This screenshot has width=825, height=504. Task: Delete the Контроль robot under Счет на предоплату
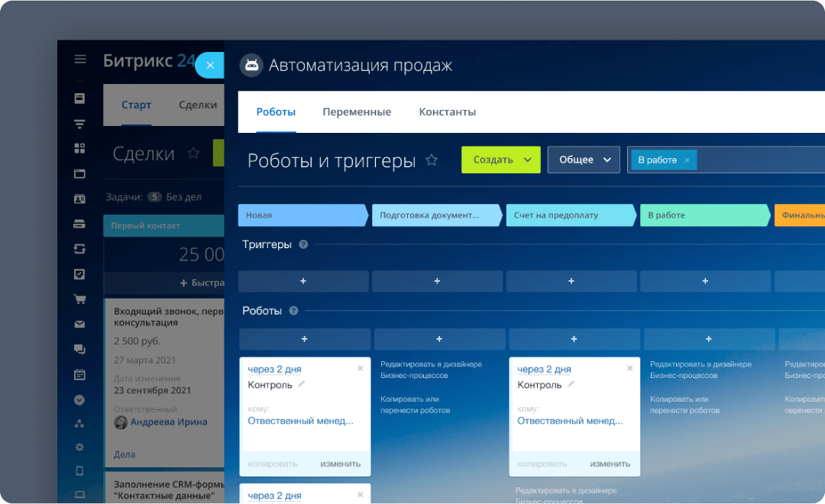pyautogui.click(x=629, y=368)
